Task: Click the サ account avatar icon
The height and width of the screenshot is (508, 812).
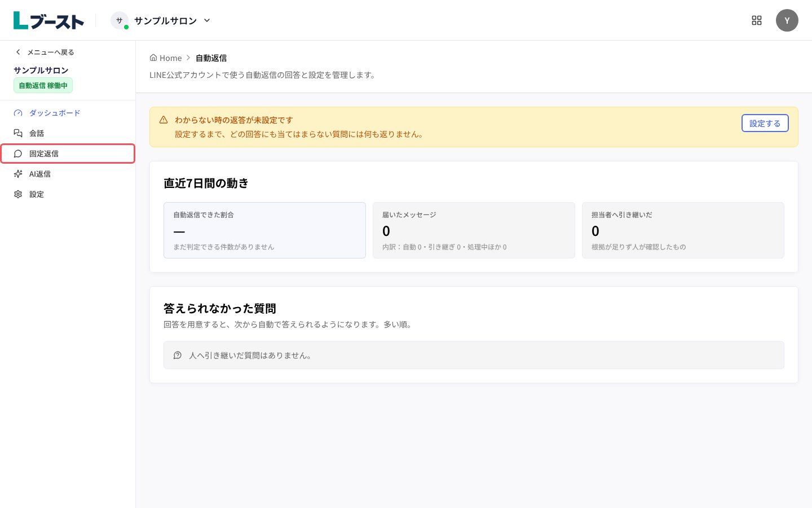Action: [119, 20]
